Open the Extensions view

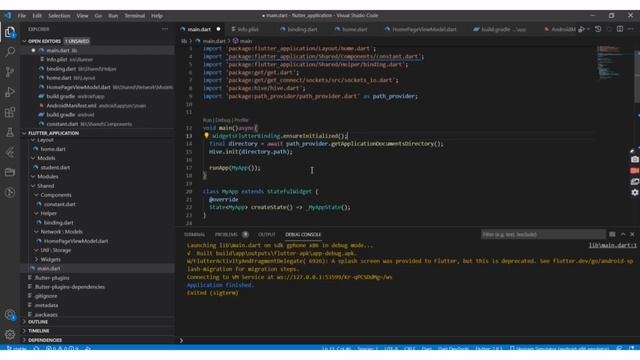tap(10, 112)
